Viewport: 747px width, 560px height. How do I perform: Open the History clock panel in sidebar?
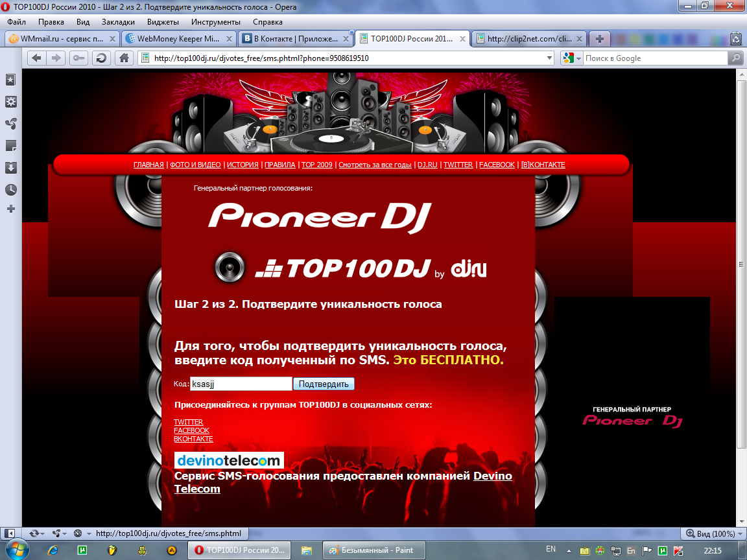click(10, 189)
